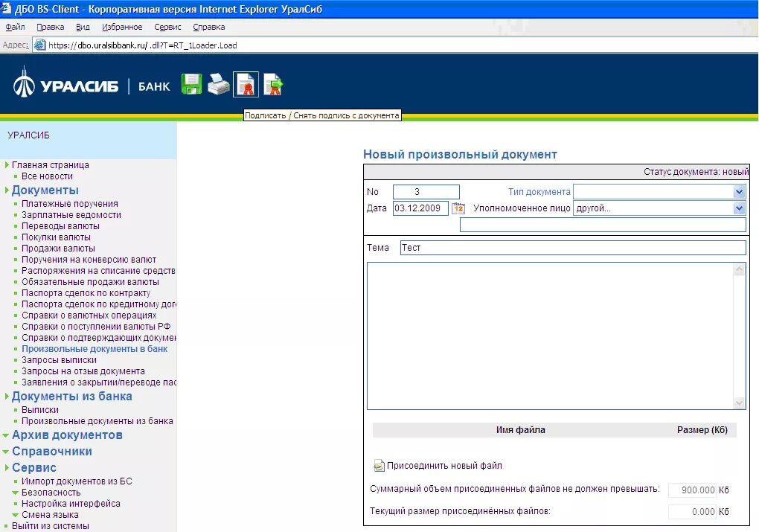759x532 pixels.
Task: Click the Имя файла column header
Action: pyautogui.click(x=520, y=430)
